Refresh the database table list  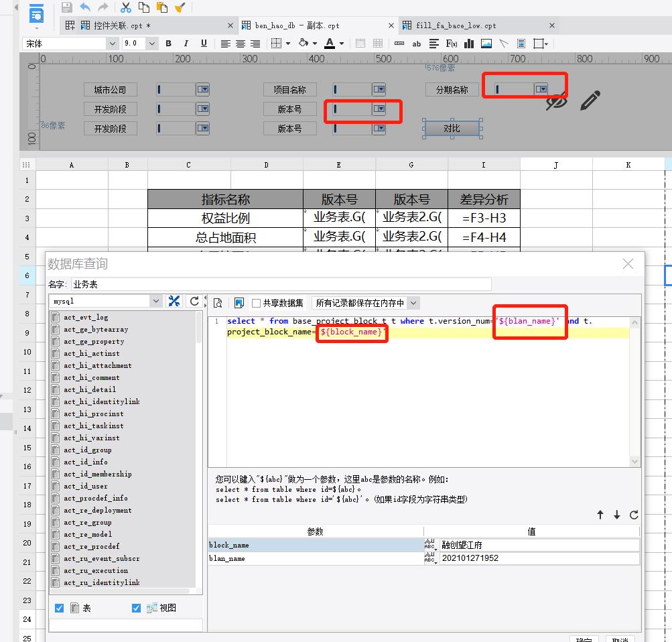tap(194, 302)
